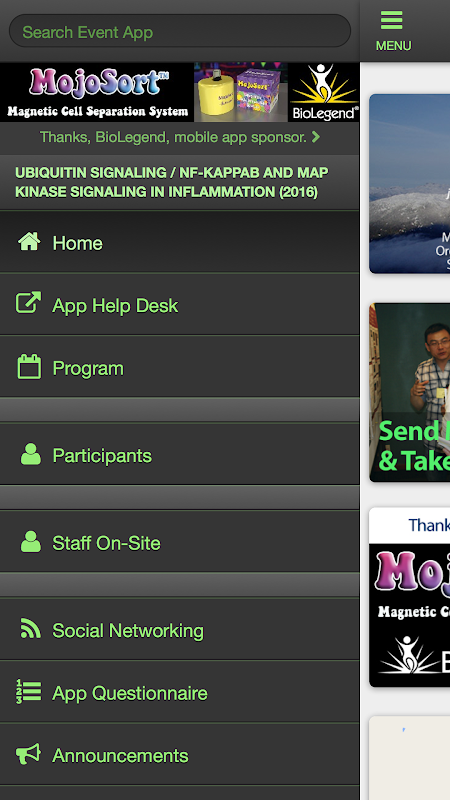Image resolution: width=450 pixels, height=800 pixels.
Task: Toggle the hamburger MENU button
Action: click(393, 31)
